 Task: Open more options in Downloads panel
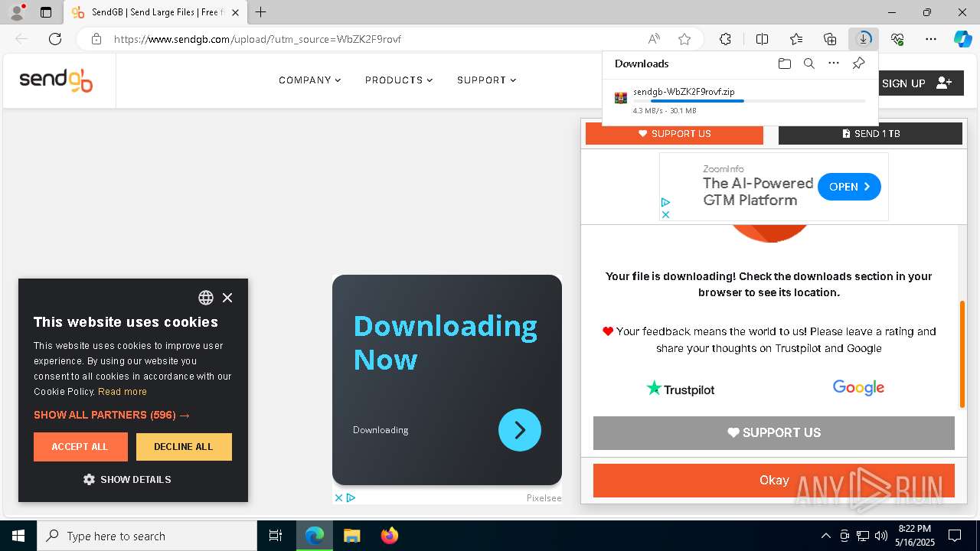pos(834,64)
